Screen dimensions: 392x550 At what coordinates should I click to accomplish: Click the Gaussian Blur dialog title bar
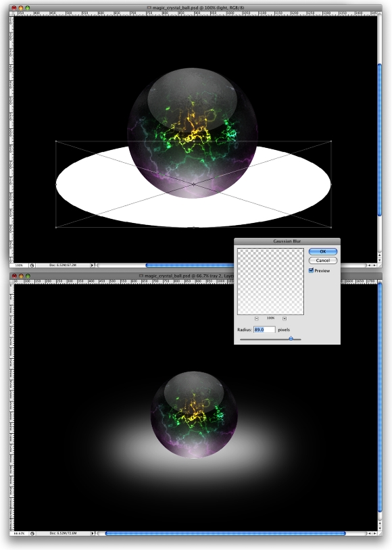click(x=287, y=241)
